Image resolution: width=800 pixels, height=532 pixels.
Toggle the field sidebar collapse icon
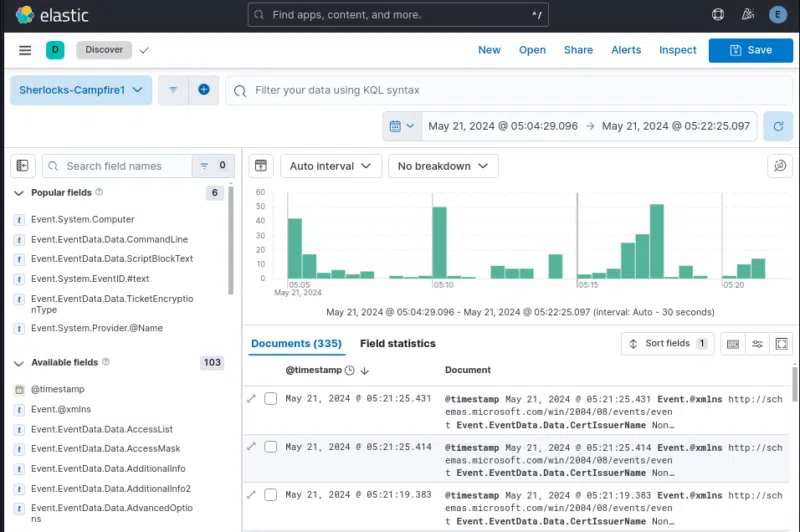click(x=23, y=166)
